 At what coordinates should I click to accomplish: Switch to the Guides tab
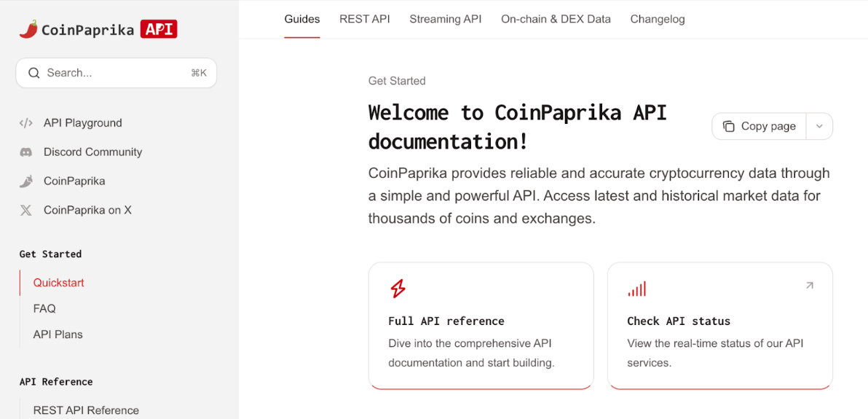[x=302, y=19]
